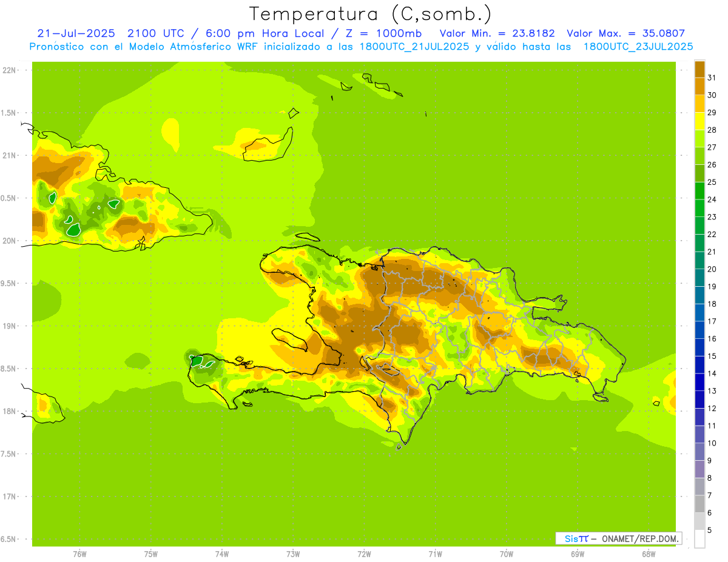The height and width of the screenshot is (562, 728).
Task: Click the '76W' longitude label
Action: point(79,554)
